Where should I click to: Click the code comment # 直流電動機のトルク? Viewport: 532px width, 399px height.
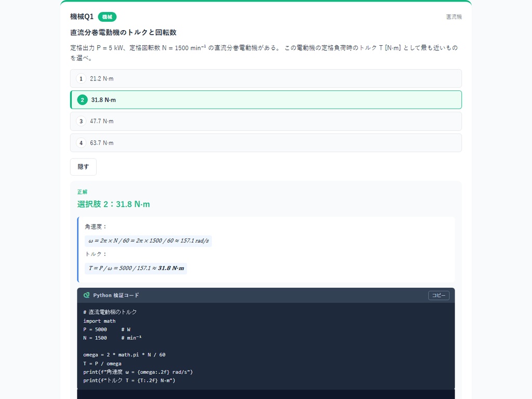(x=110, y=312)
